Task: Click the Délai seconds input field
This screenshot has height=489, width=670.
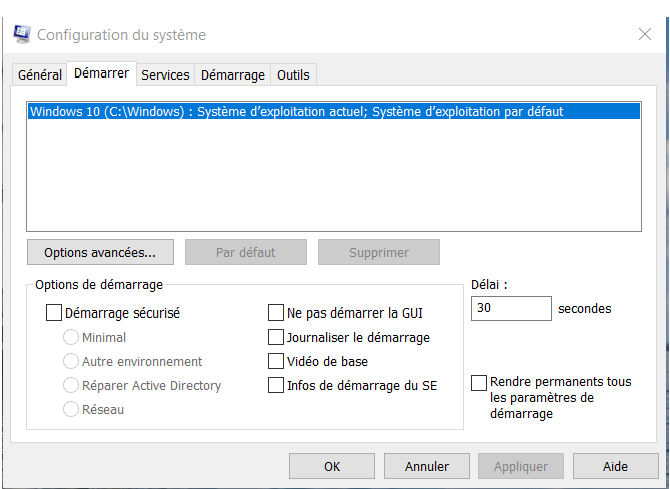Action: click(511, 308)
